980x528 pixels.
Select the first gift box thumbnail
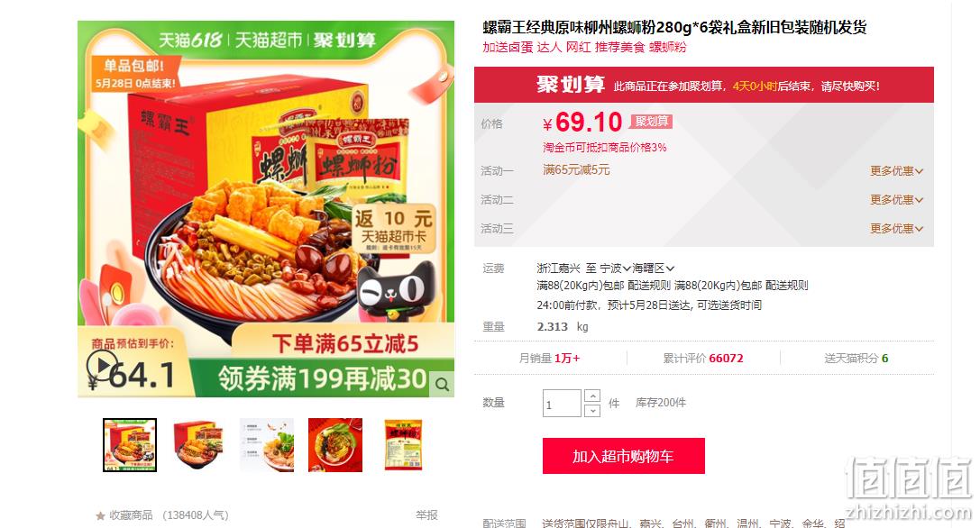point(130,445)
